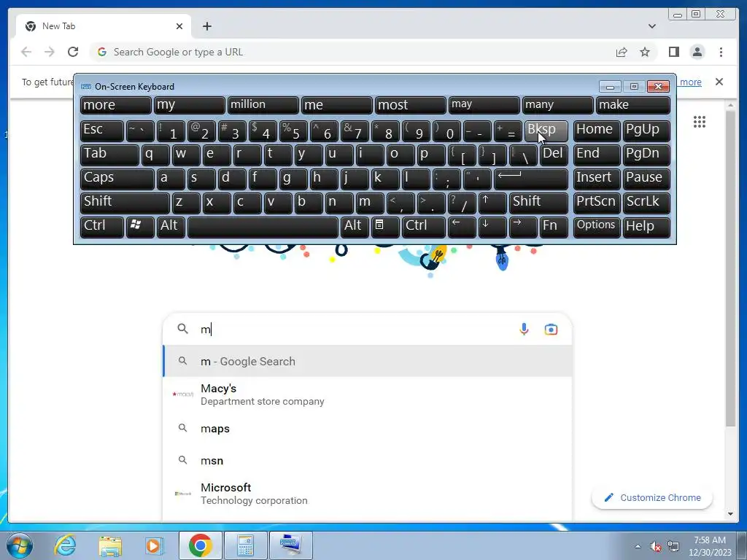Viewport: 747px width, 560px height.
Task: Click the down arrow key on keyboard
Action: pos(492,227)
